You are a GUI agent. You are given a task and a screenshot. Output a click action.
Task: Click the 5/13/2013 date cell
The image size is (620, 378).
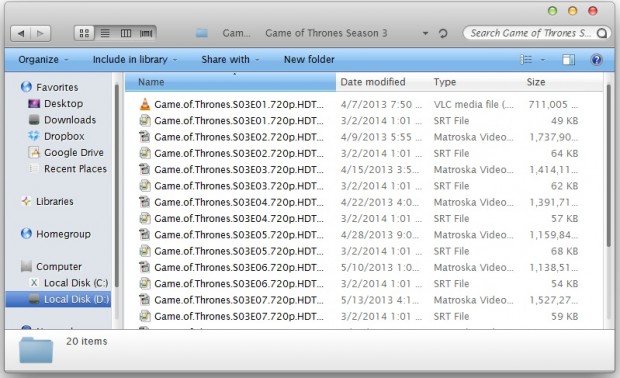380,300
